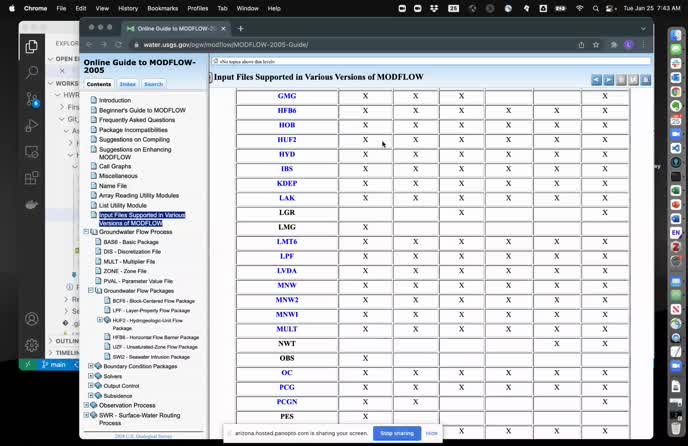
Task: Open VS Code Manage gear icon
Action: click(32, 345)
